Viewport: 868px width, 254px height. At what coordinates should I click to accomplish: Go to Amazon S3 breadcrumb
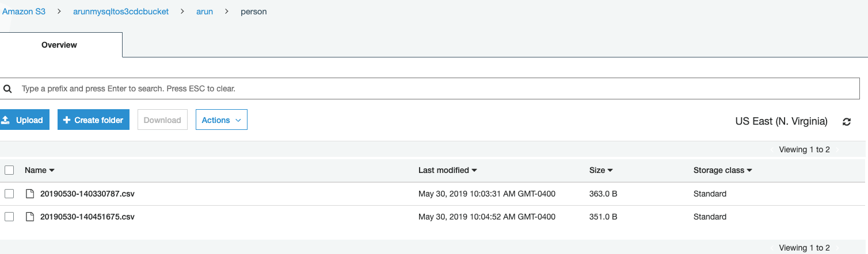24,11
